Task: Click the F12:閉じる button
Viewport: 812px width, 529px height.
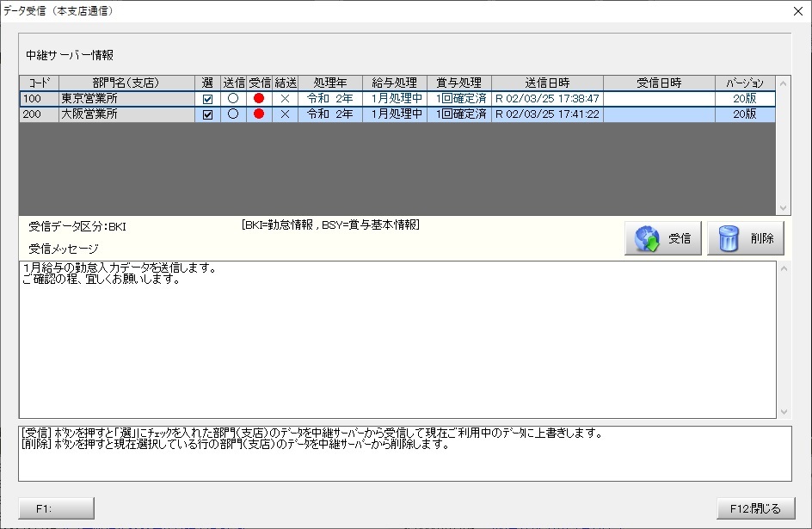Action: [x=755, y=508]
